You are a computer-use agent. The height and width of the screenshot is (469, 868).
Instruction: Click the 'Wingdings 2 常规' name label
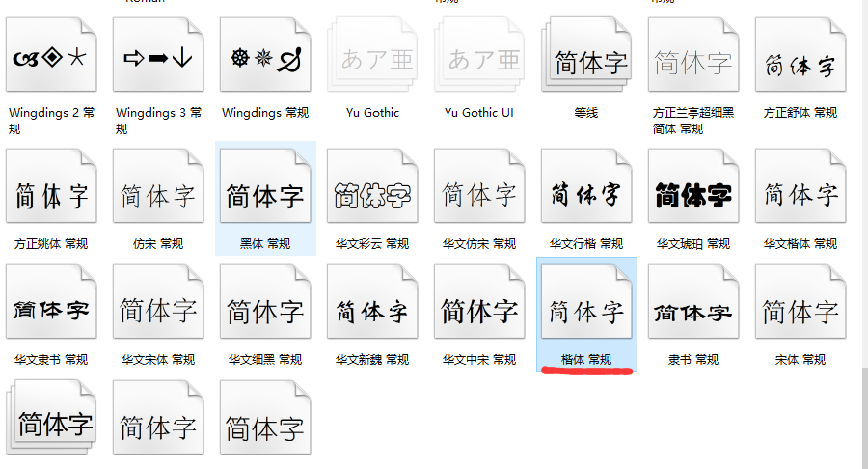coord(51,121)
